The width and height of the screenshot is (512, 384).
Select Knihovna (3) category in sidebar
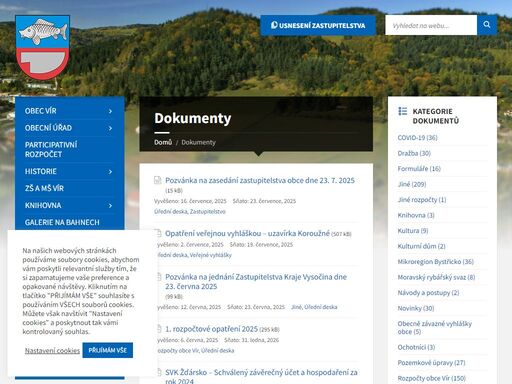416,215
